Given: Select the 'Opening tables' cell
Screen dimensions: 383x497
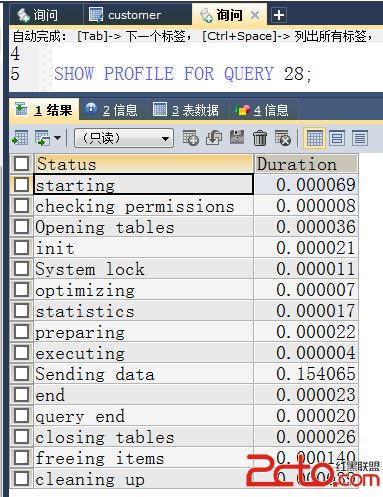Looking at the screenshot, I should point(144,227).
